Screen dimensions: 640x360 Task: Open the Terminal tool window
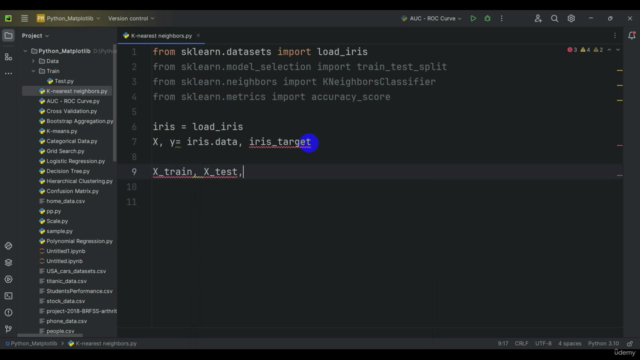(8, 296)
